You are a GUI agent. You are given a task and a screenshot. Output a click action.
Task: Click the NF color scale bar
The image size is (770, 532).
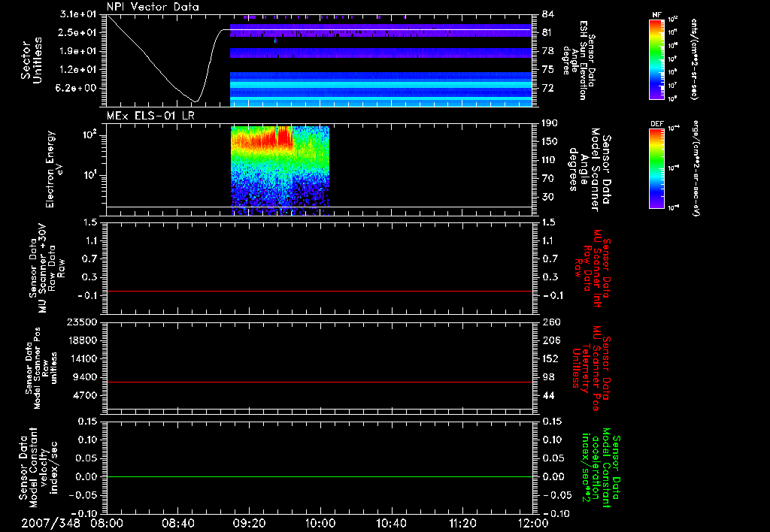pos(656,59)
